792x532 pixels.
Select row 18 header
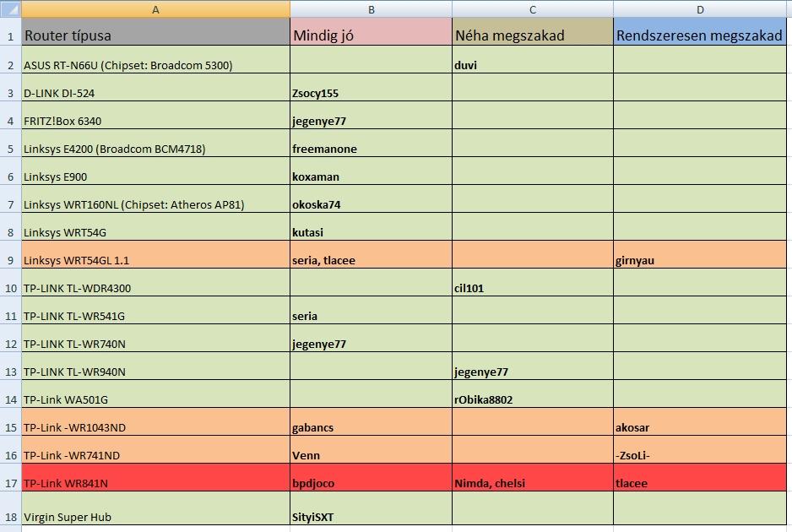[11, 508]
